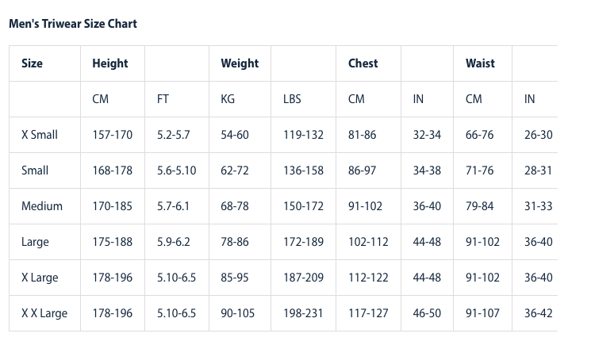The image size is (595, 364).
Task: Click the Large size row label
Action: [35, 242]
